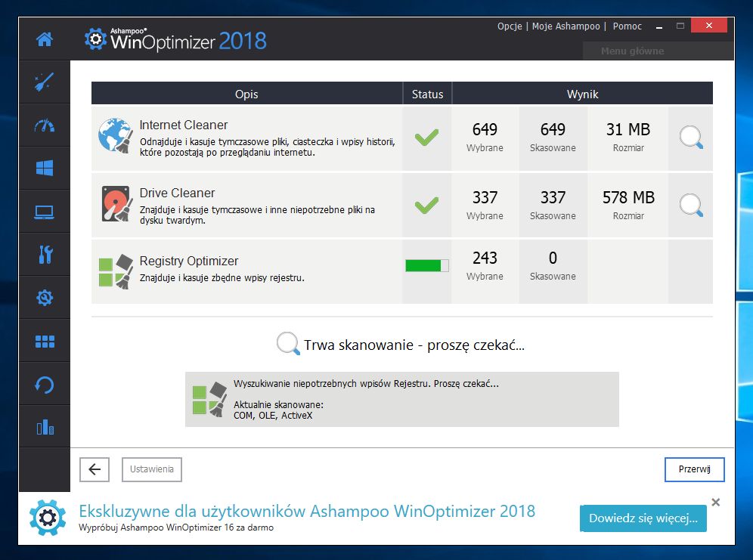Open the Pomoc menu
The width and height of the screenshot is (753, 560).
[627, 26]
